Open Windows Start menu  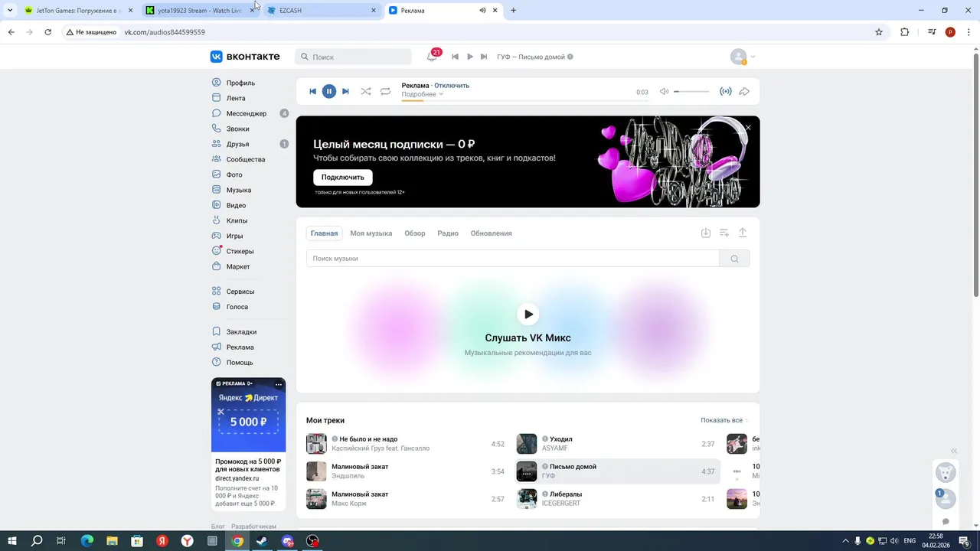[x=11, y=541]
